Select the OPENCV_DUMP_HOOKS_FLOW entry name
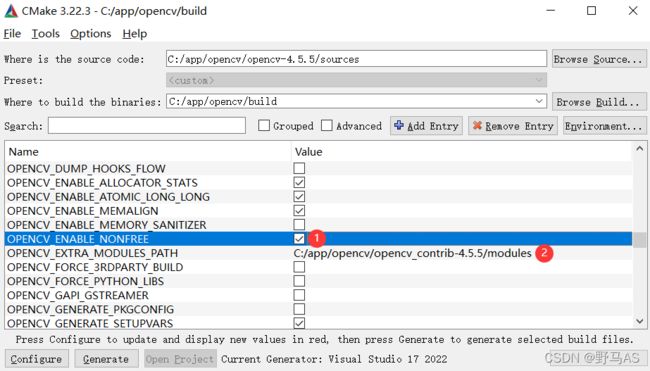The height and width of the screenshot is (371, 650). pos(86,168)
